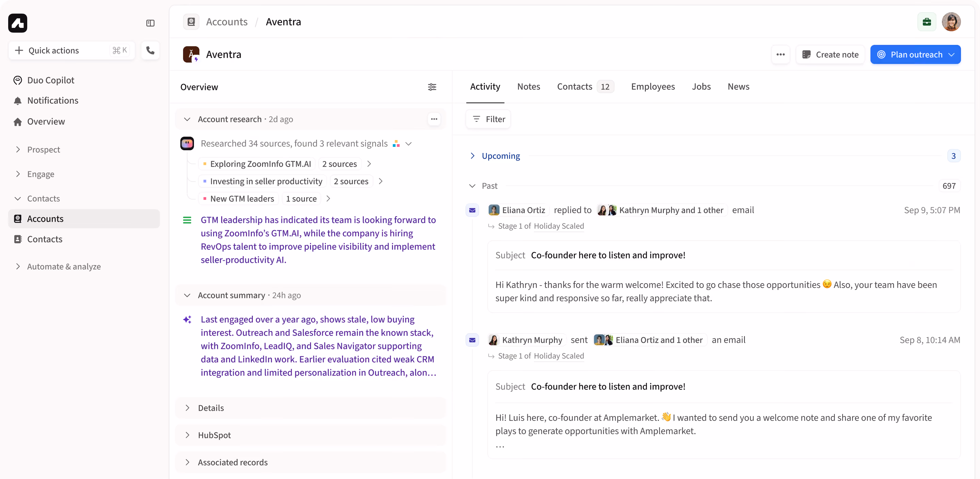
Task: Open user profile avatar
Action: [951, 22]
